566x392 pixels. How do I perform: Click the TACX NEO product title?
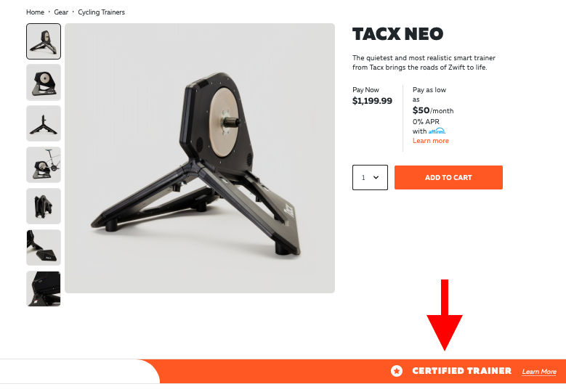click(x=397, y=34)
